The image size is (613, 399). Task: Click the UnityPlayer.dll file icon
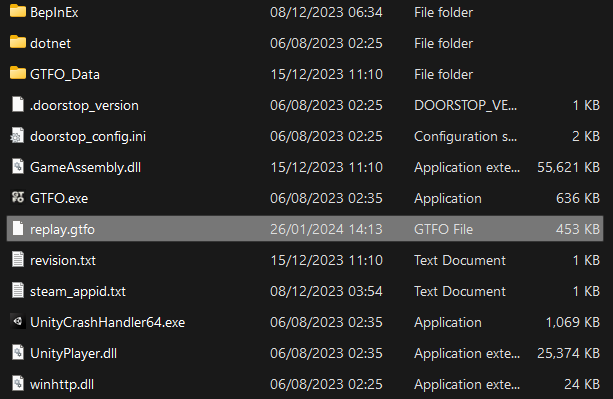click(18, 352)
